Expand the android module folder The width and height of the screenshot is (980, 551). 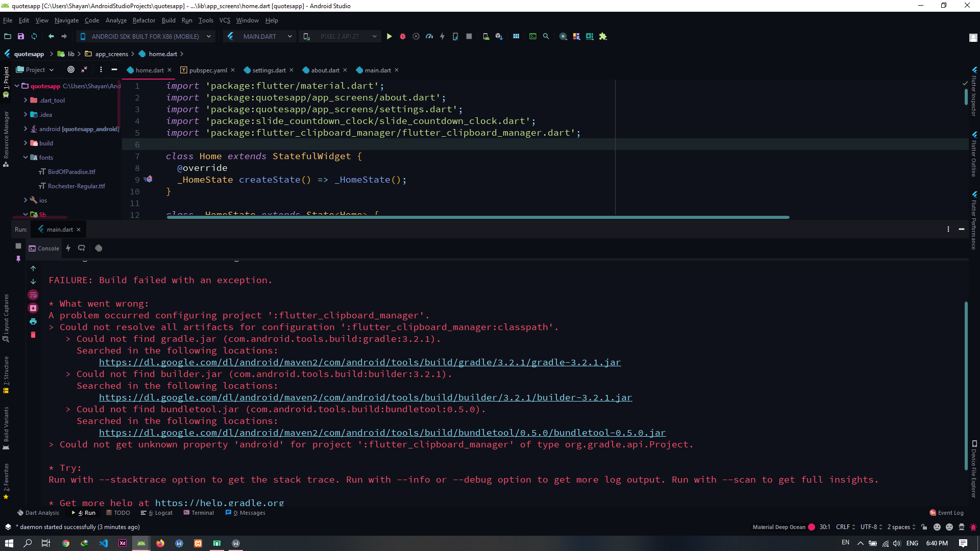click(x=26, y=129)
